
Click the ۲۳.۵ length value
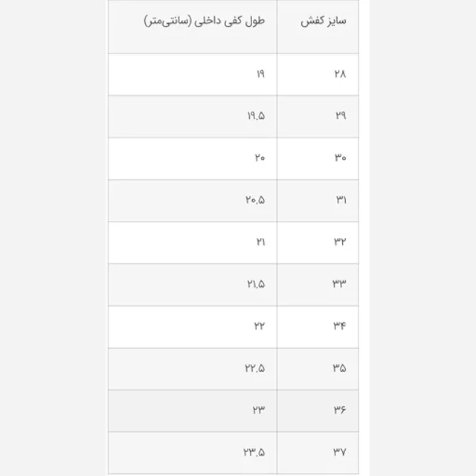(x=254, y=452)
